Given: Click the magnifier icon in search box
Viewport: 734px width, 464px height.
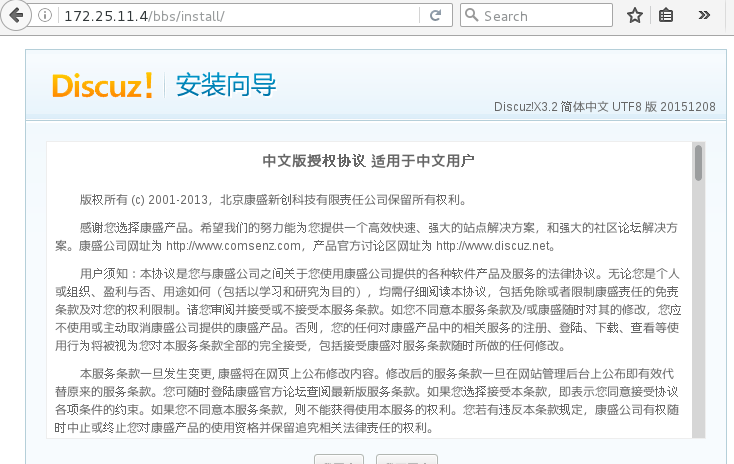Looking at the screenshot, I should click(472, 15).
